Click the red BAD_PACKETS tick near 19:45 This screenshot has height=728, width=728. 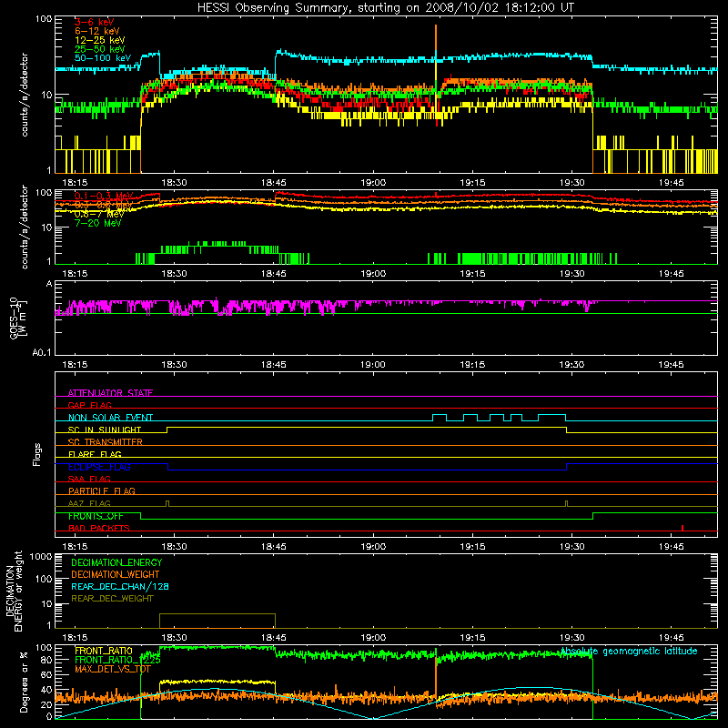point(682,528)
